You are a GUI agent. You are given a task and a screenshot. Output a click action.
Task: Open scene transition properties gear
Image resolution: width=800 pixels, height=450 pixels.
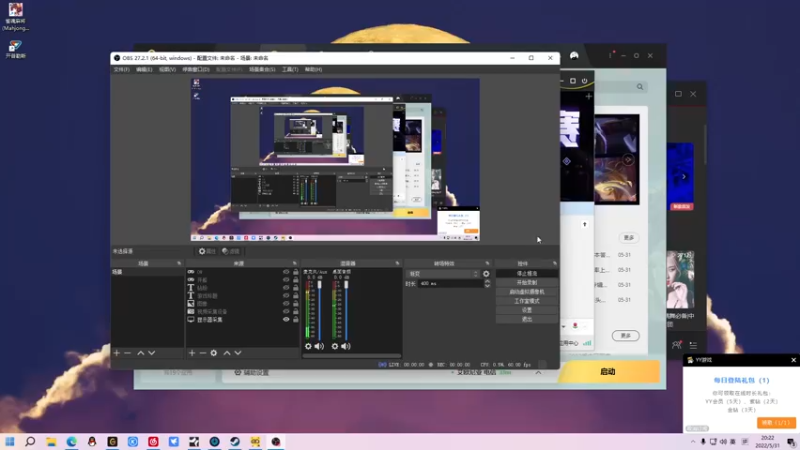click(x=486, y=274)
